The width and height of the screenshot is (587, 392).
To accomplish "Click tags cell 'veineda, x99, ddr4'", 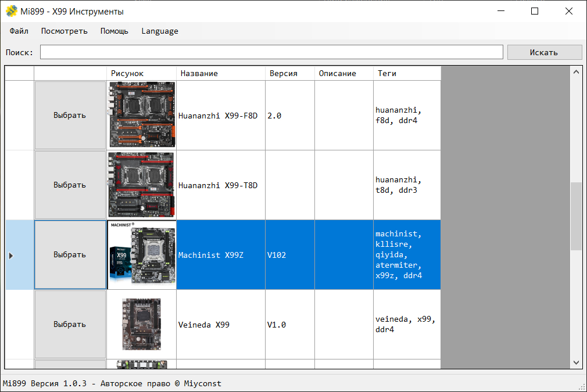I will [x=407, y=324].
